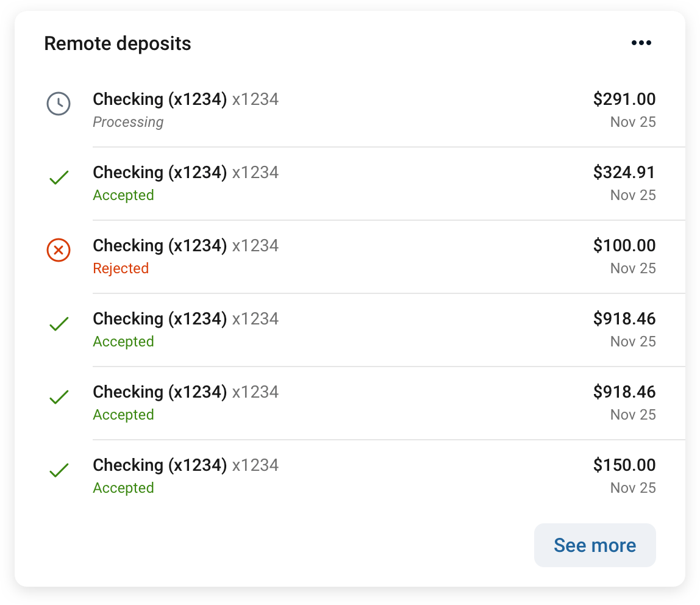Open the three-dot options menu
Screen dimensions: 700x605
641,43
